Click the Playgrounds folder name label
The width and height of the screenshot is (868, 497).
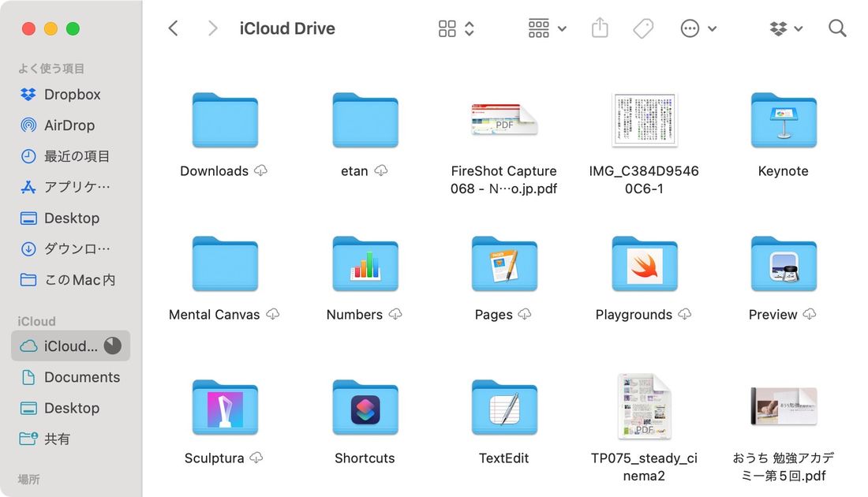[634, 315]
